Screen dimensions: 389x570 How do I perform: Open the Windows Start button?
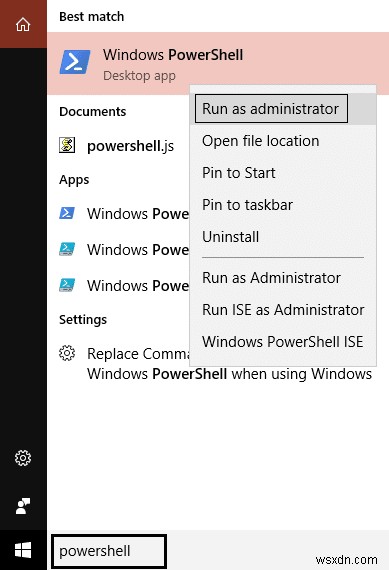(23, 550)
